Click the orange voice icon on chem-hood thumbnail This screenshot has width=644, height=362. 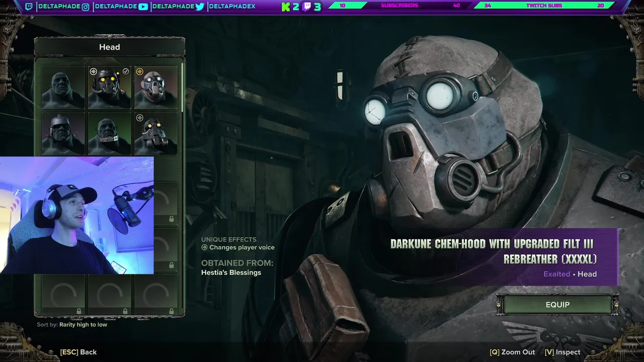click(140, 72)
